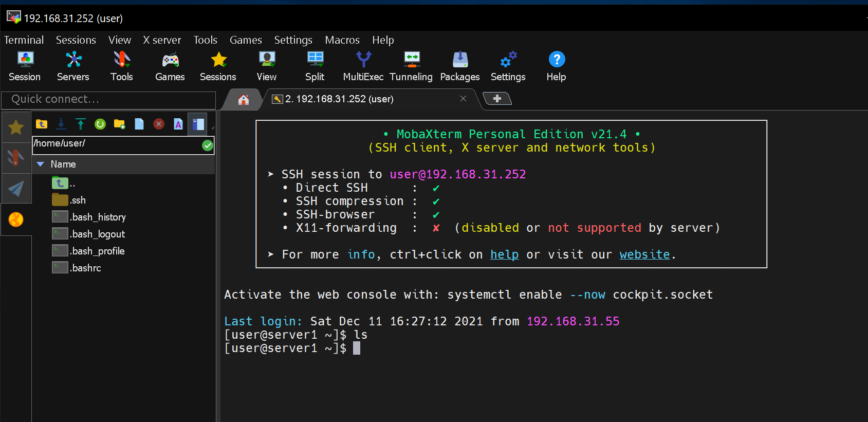Close the 192.168.31.252 session tab
868x422 pixels.
click(463, 98)
